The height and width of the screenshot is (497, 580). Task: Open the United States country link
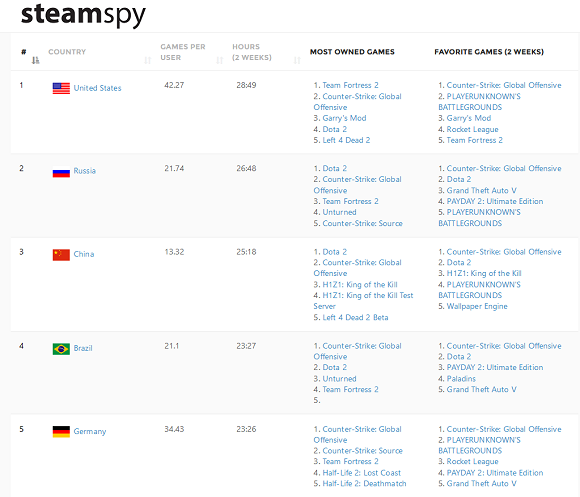point(97,88)
